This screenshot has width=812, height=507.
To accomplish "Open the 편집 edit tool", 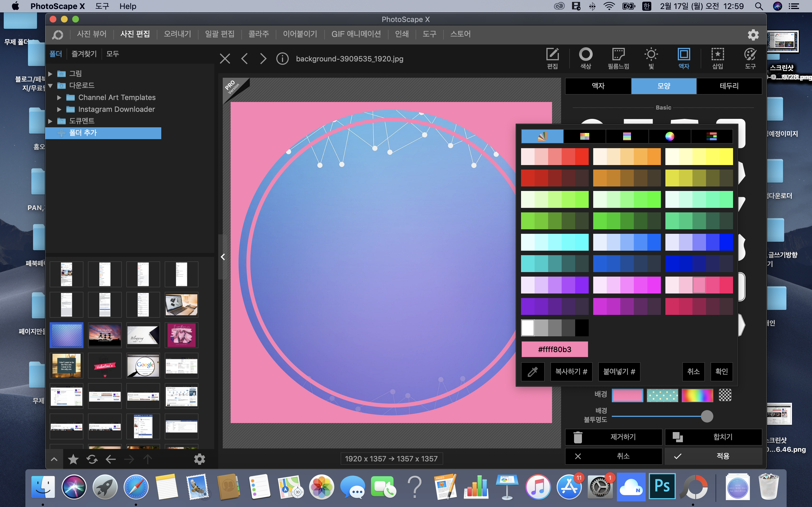I will [552, 58].
